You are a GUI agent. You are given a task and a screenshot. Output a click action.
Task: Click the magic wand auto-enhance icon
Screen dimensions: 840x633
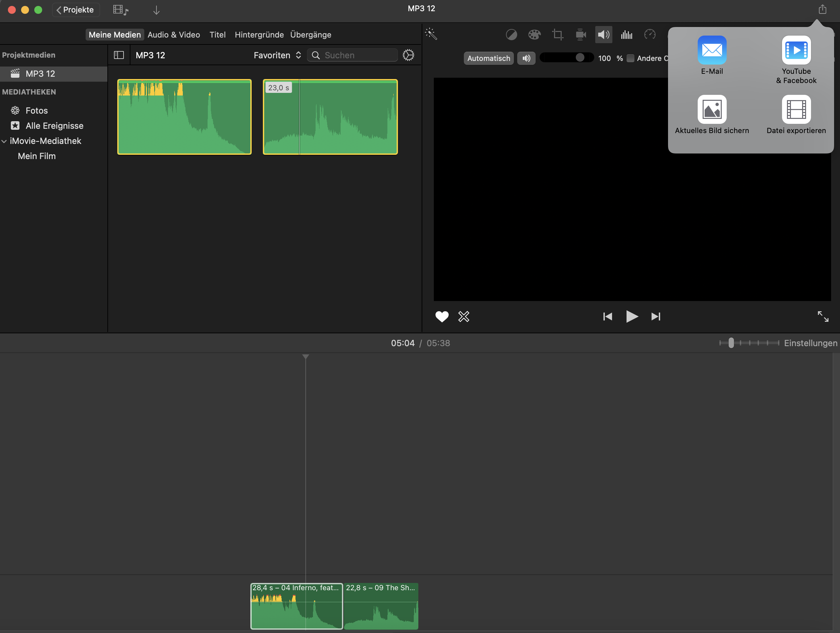tap(431, 34)
